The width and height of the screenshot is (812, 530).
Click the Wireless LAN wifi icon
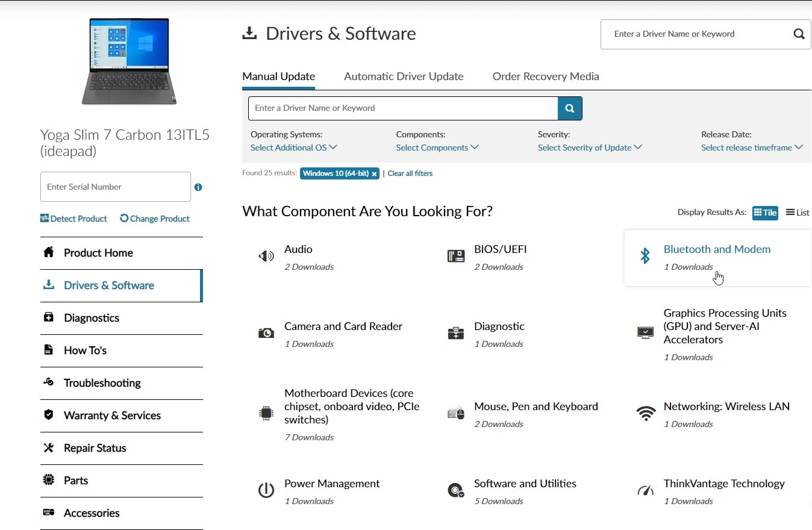[x=646, y=413]
